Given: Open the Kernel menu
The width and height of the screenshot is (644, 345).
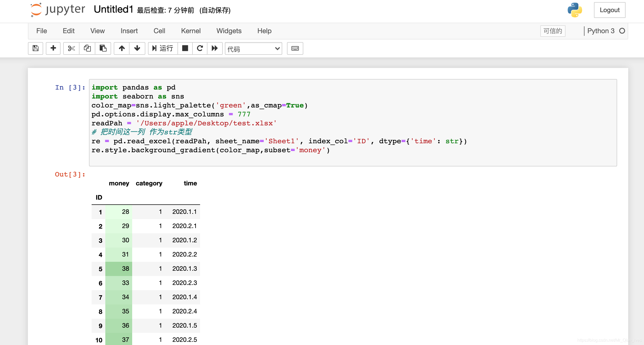Looking at the screenshot, I should coord(191,31).
